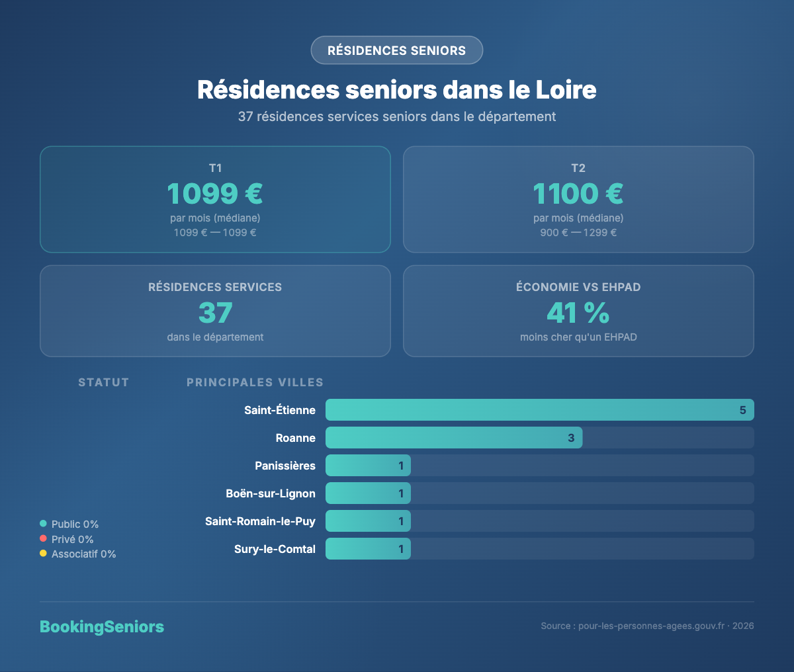Click the Saint-Étienne city label
Screen dimensions: 794x672
[280, 409]
